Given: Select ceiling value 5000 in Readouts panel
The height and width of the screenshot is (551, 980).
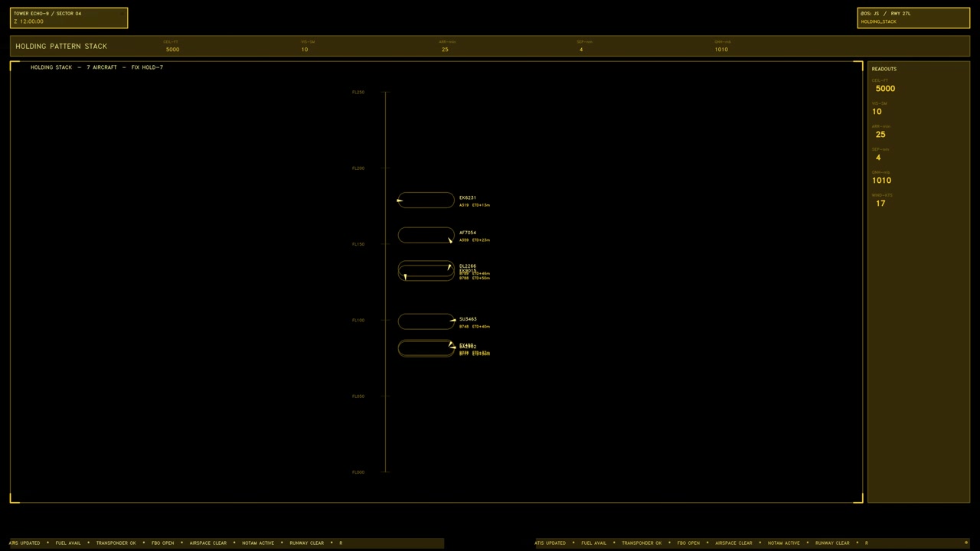Looking at the screenshot, I should (885, 89).
